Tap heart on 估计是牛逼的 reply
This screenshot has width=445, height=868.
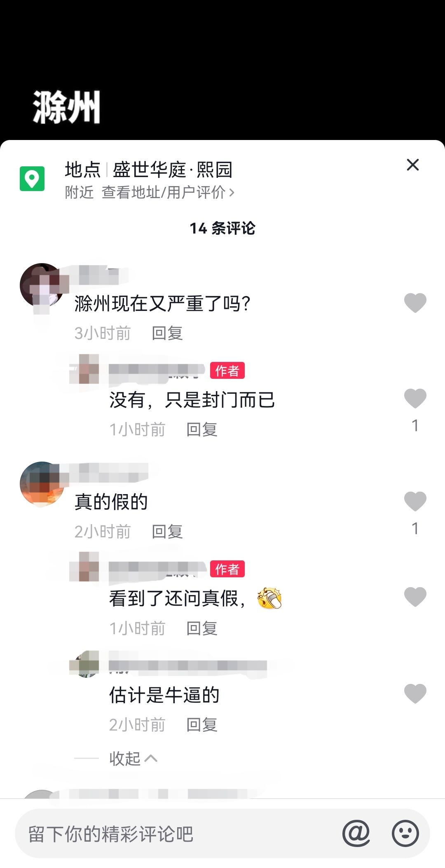click(415, 694)
